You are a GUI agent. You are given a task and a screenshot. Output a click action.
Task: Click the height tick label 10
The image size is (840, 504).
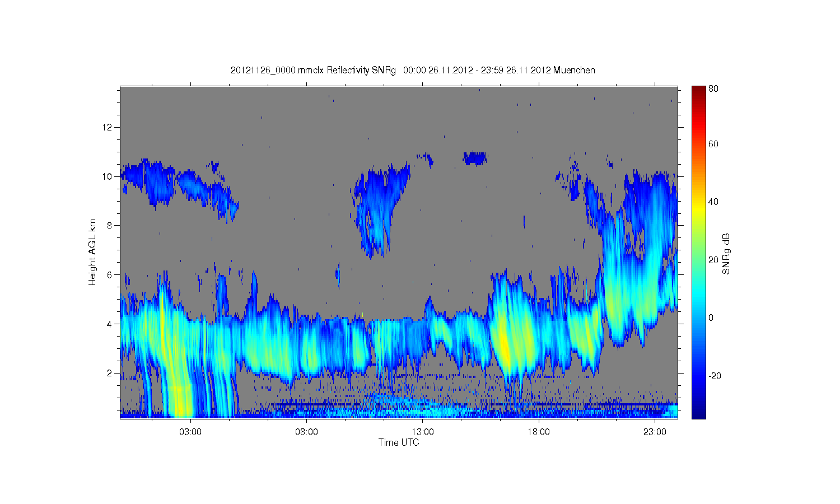coord(108,176)
